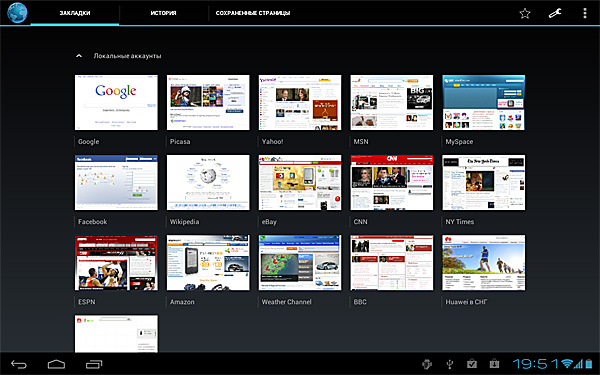Launch the Weather Channel bookmark
600x375 pixels.
(300, 262)
